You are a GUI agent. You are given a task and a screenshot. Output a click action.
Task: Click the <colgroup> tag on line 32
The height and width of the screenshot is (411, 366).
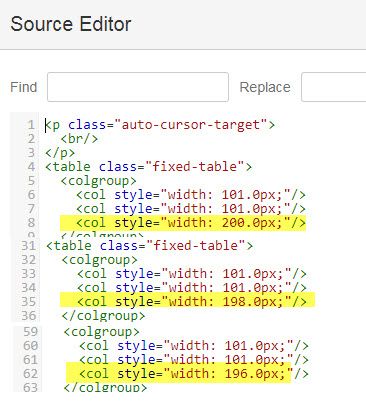pos(100,260)
